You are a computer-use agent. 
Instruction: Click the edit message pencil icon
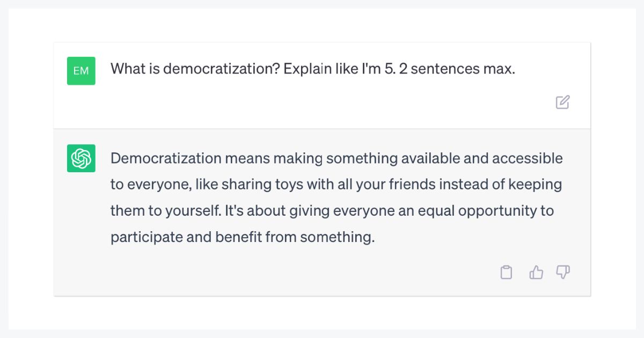click(562, 102)
